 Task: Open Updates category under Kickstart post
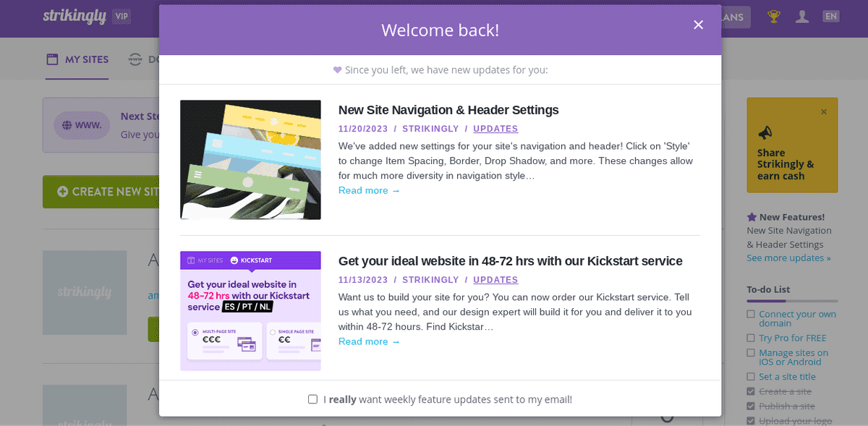click(495, 280)
